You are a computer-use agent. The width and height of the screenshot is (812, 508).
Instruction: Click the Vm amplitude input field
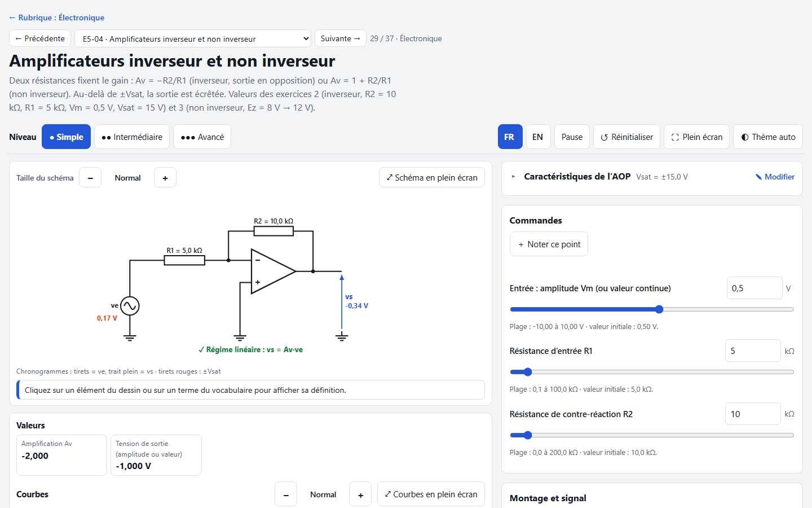[x=754, y=288]
